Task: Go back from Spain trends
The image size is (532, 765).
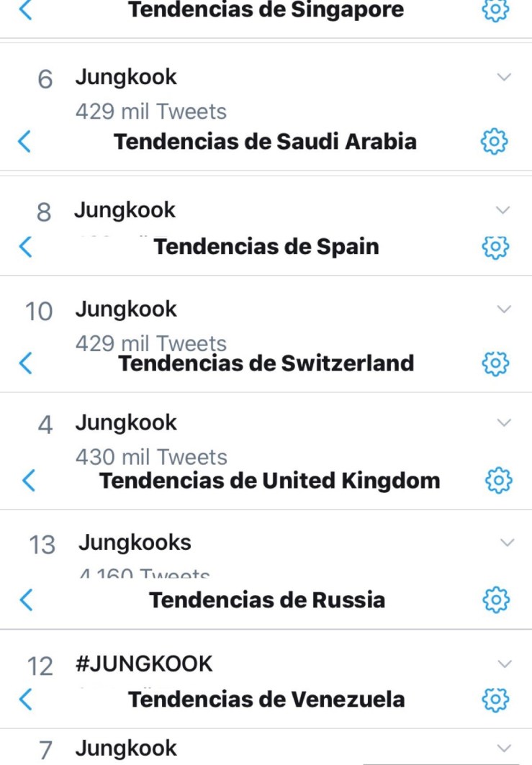Action: point(25,247)
